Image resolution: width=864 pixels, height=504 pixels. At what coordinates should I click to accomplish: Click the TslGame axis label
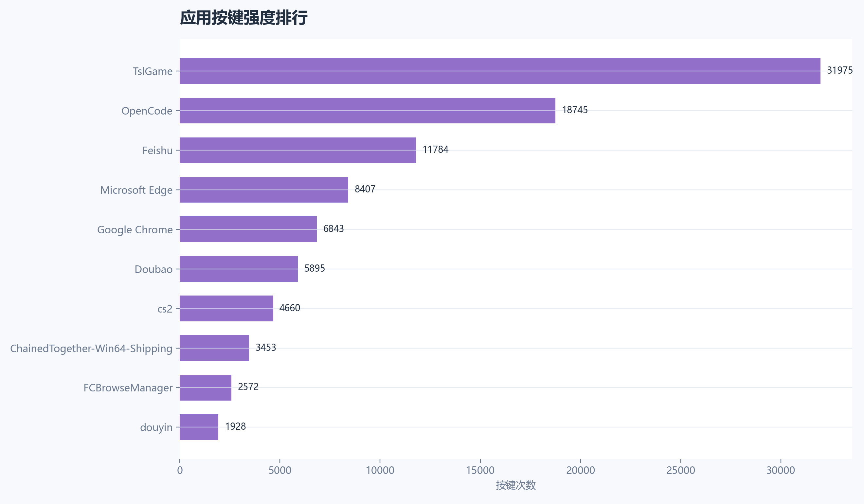click(153, 71)
